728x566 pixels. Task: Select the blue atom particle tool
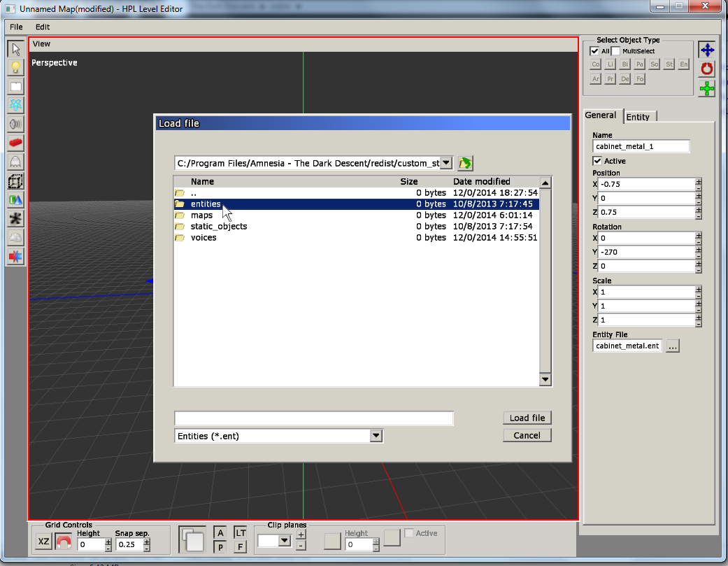(15, 105)
